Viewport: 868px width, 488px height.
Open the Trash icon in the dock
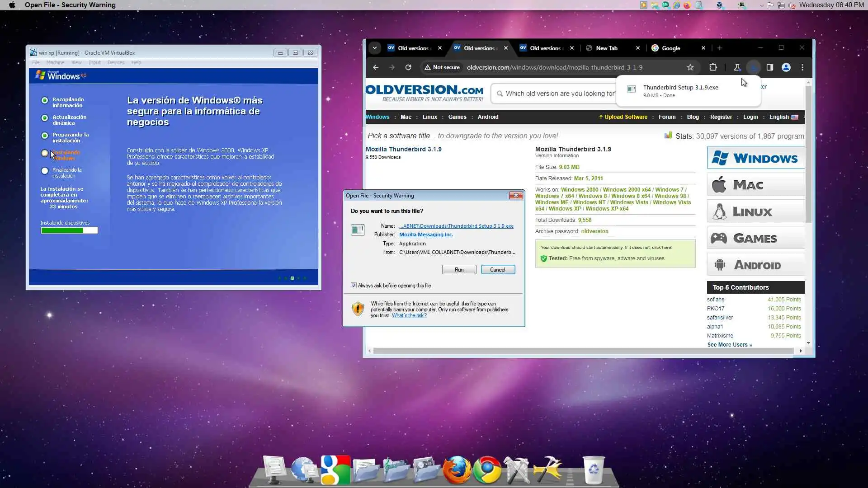coord(593,470)
